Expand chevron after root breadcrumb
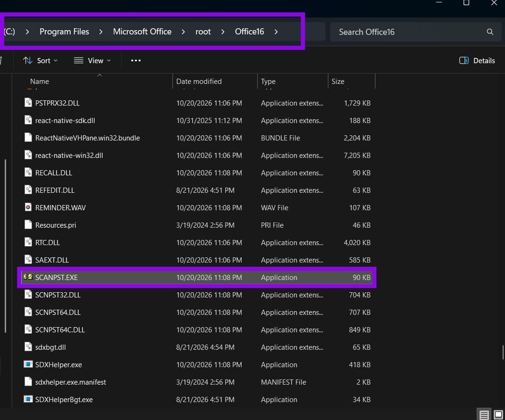The width and height of the screenshot is (505, 420). coord(222,32)
